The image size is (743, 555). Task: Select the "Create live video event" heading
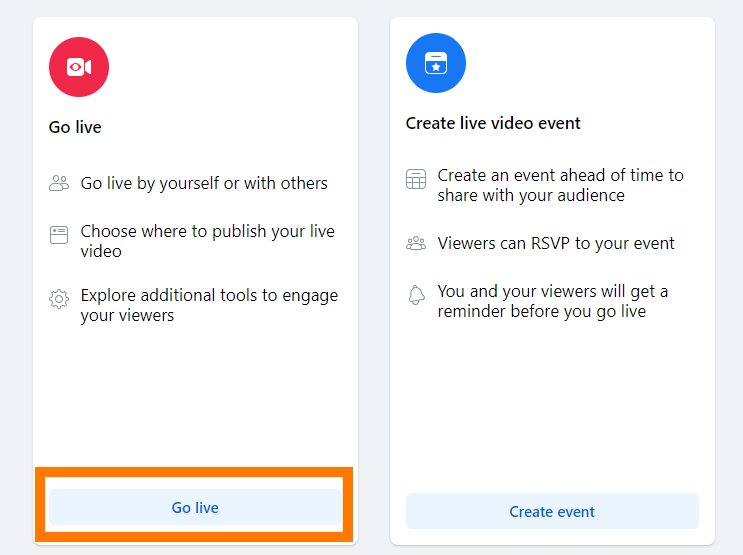(493, 123)
